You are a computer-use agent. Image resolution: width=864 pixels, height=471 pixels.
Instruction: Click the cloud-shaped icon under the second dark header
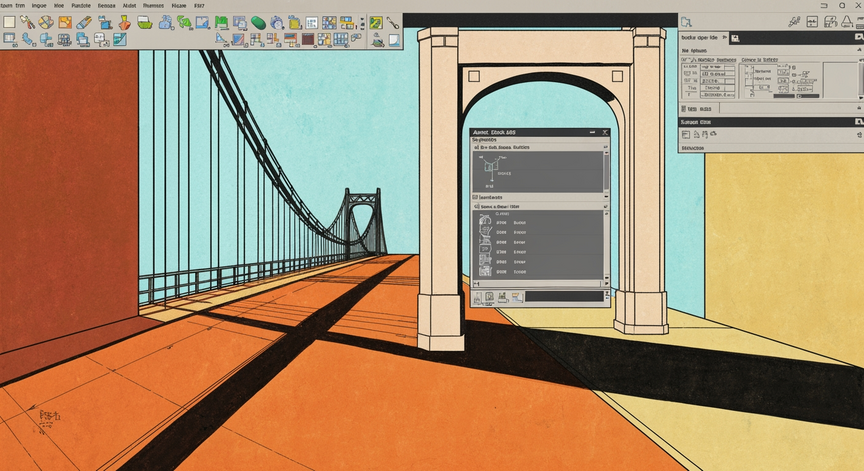[x=713, y=134]
